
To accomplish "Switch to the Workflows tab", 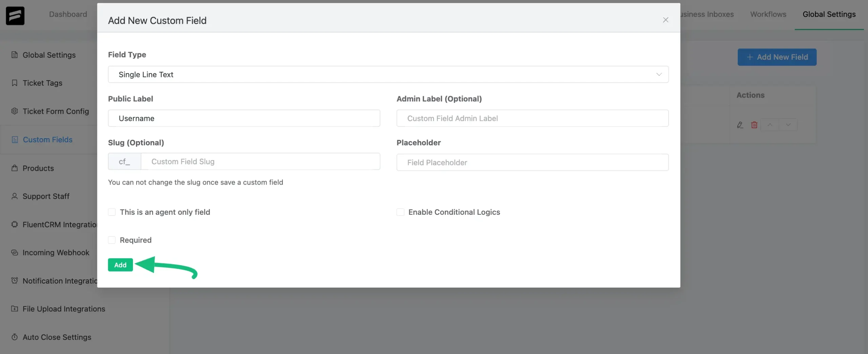I will (768, 14).
